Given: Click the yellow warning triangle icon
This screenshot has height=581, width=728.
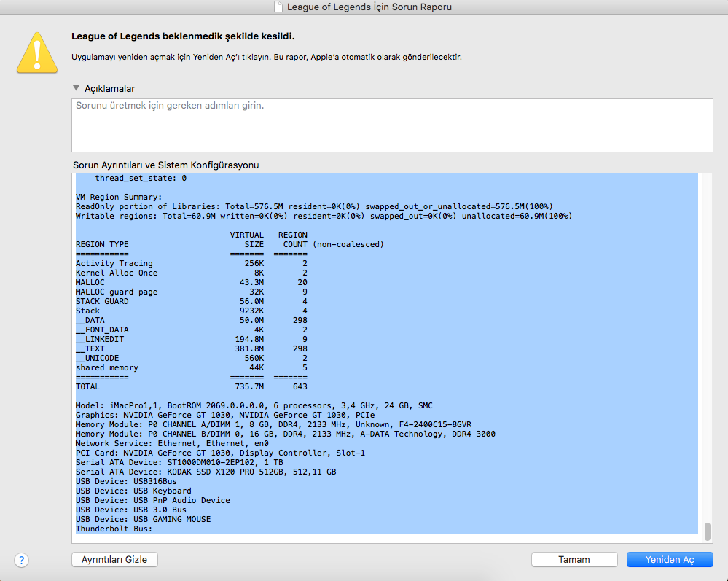Looking at the screenshot, I should pos(37,54).
